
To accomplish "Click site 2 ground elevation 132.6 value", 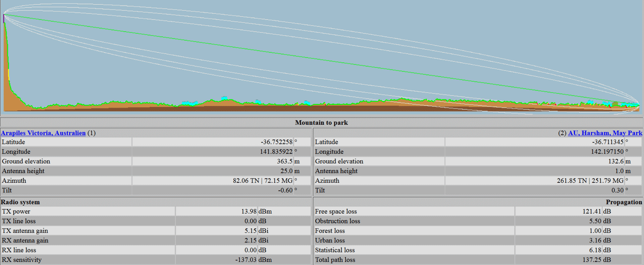I will click(x=615, y=161).
